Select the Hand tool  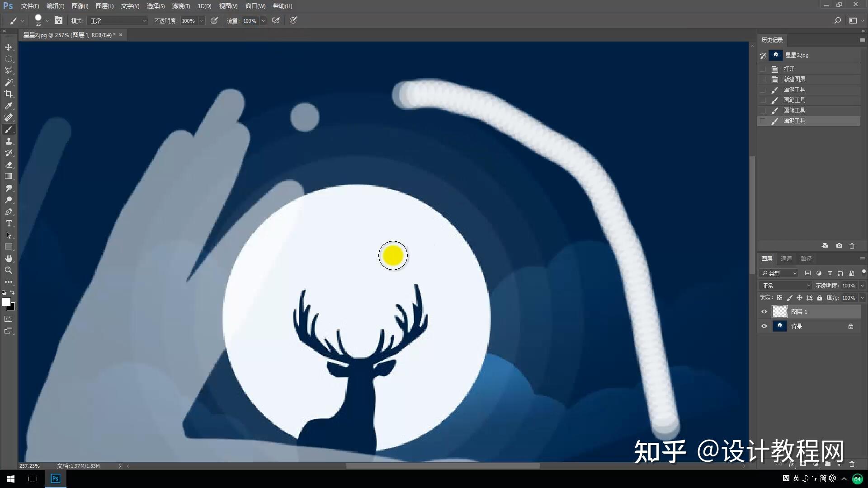(9, 258)
